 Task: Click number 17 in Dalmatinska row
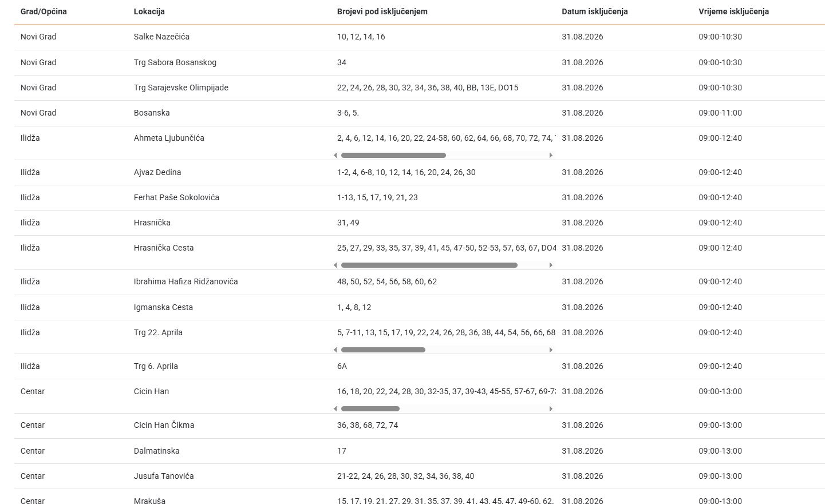tap(342, 451)
